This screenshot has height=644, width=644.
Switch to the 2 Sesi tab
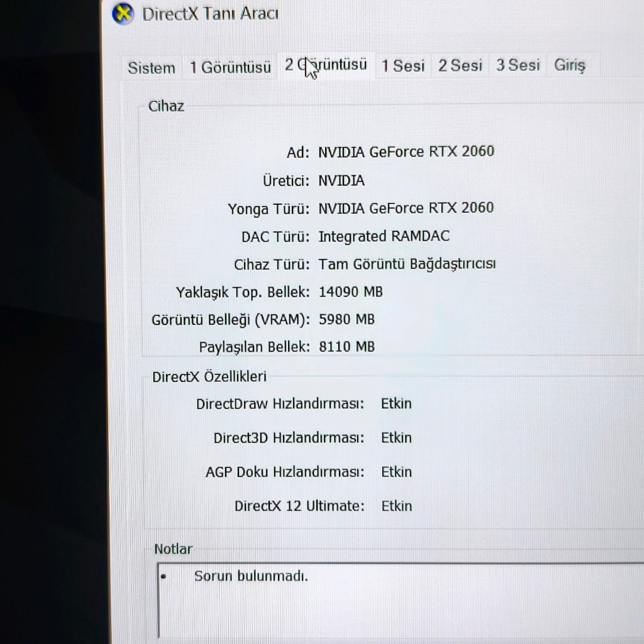460,65
